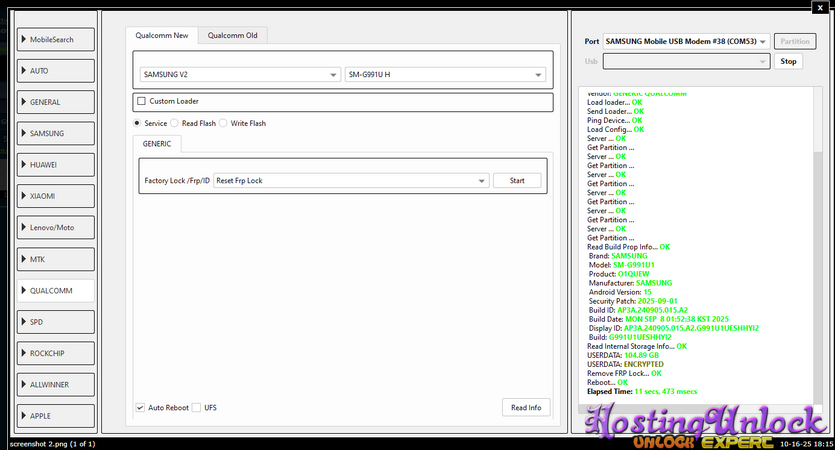Click the Read Info button
The height and width of the screenshot is (450, 835).
coord(526,407)
